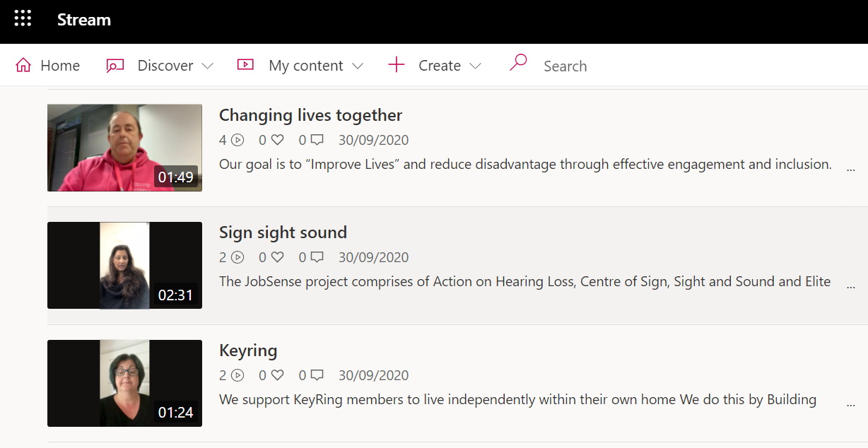Open the Sign sight sound title link
Screen dimensions: 868x448
tap(283, 232)
